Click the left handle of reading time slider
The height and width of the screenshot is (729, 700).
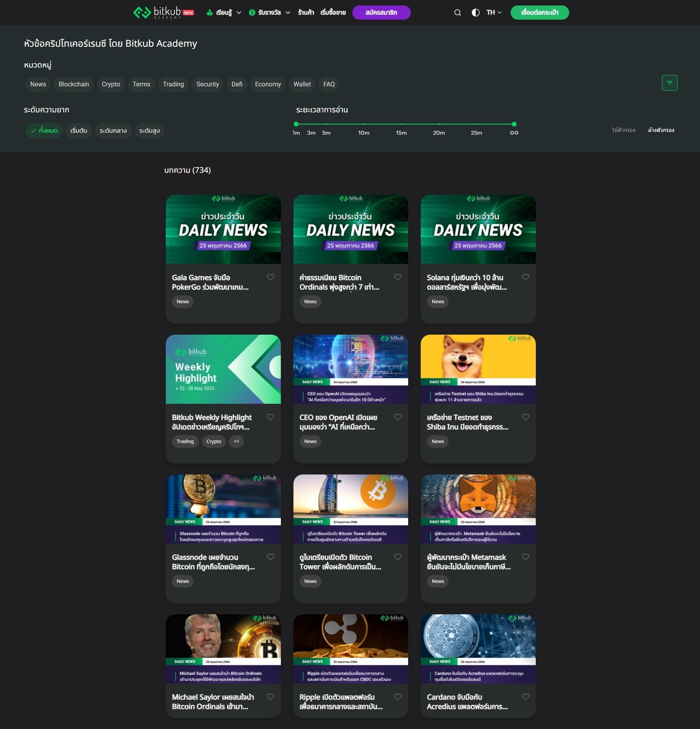pyautogui.click(x=296, y=124)
